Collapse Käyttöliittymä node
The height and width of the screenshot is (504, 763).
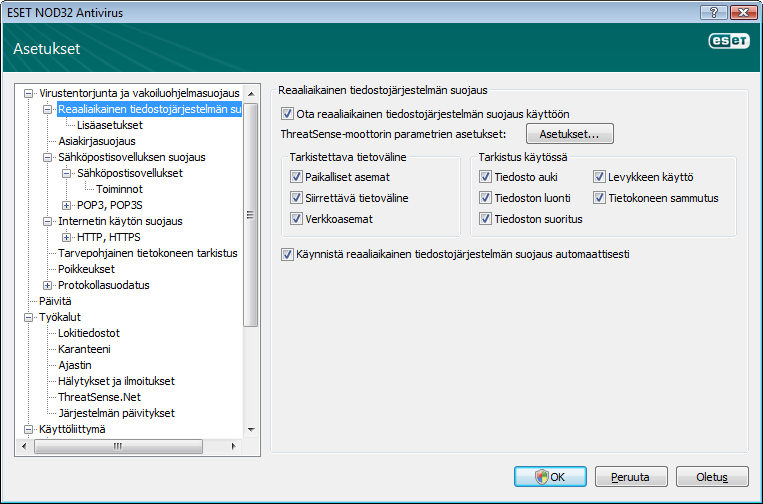click(29, 430)
